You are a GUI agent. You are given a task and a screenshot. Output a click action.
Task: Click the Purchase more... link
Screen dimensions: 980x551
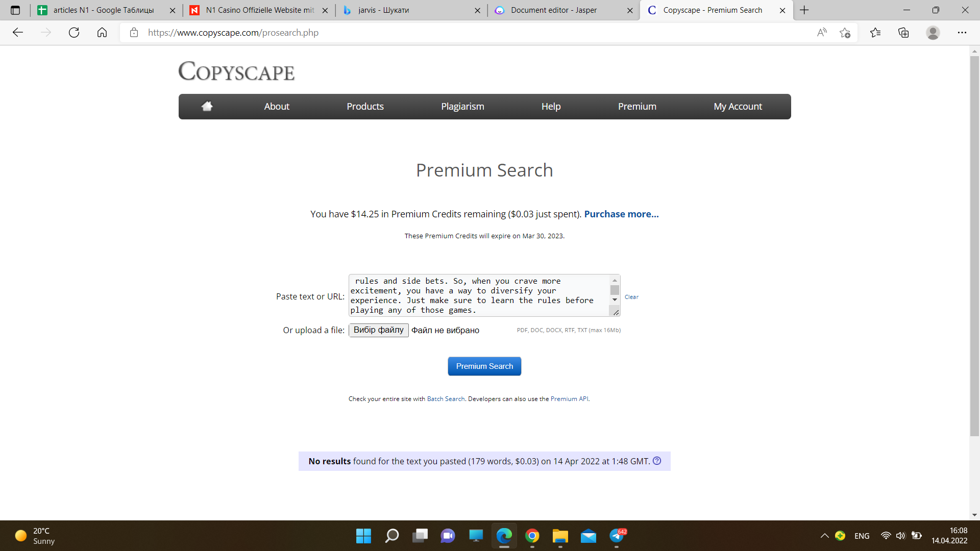tap(621, 214)
